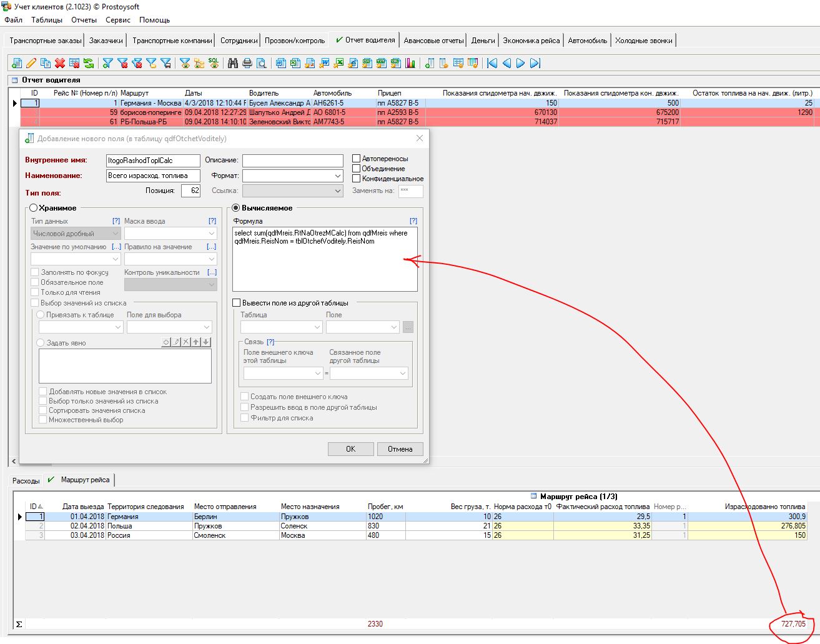Image resolution: width=820 pixels, height=644 pixels.
Task: Click the delete table row icon
Action: point(74,63)
